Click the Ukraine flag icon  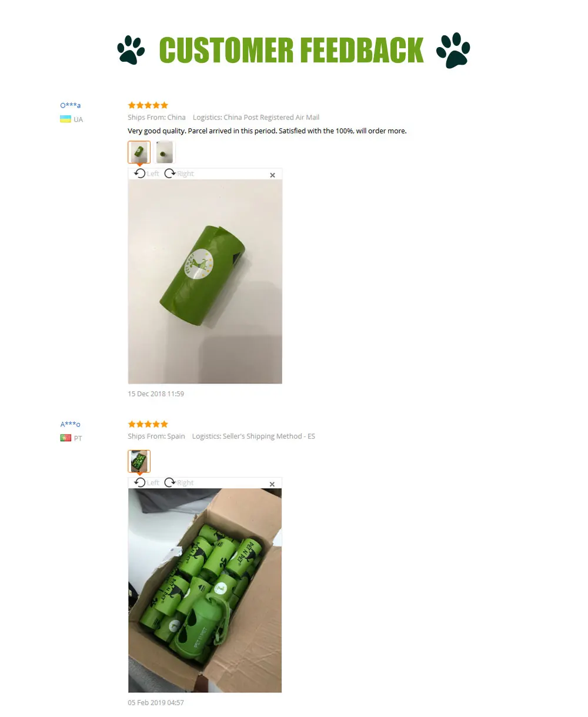[65, 119]
